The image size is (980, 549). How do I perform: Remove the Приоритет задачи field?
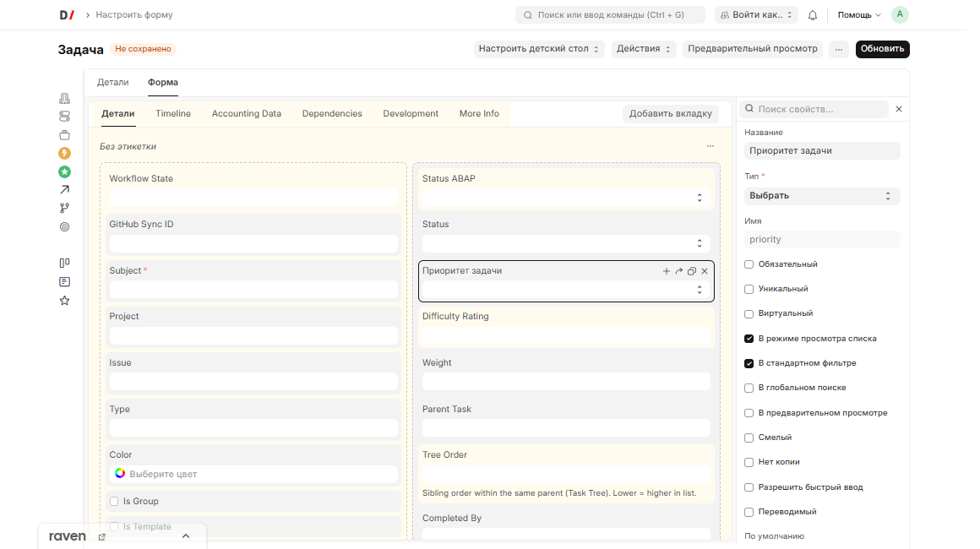pos(705,271)
